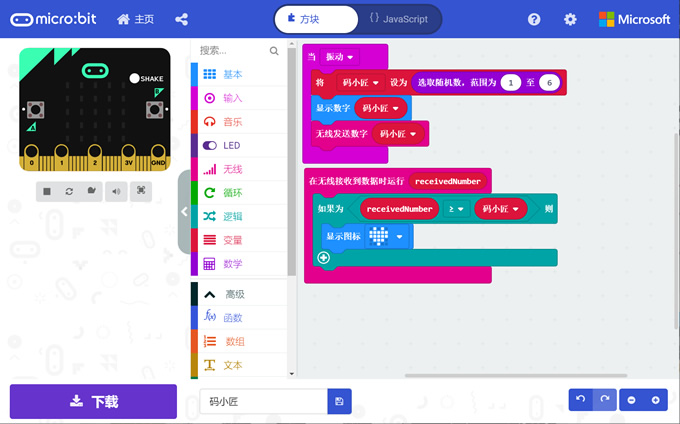
Task: Open the 音乐 category
Action: 239,122
